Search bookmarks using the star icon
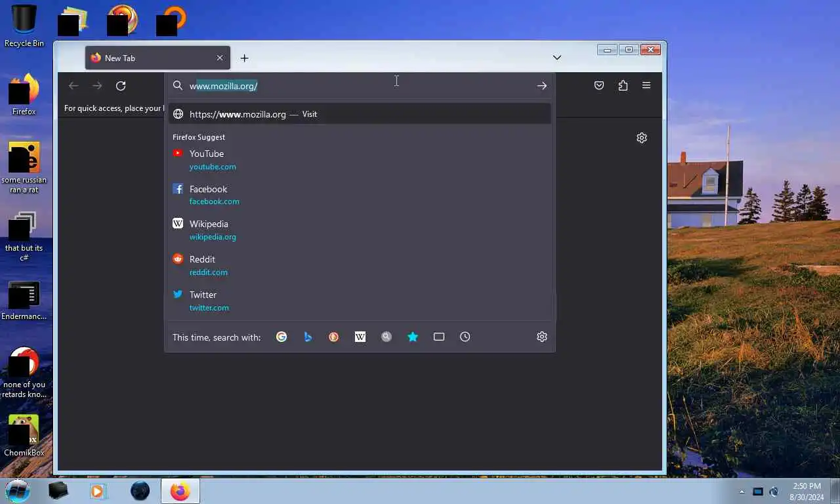 click(413, 337)
